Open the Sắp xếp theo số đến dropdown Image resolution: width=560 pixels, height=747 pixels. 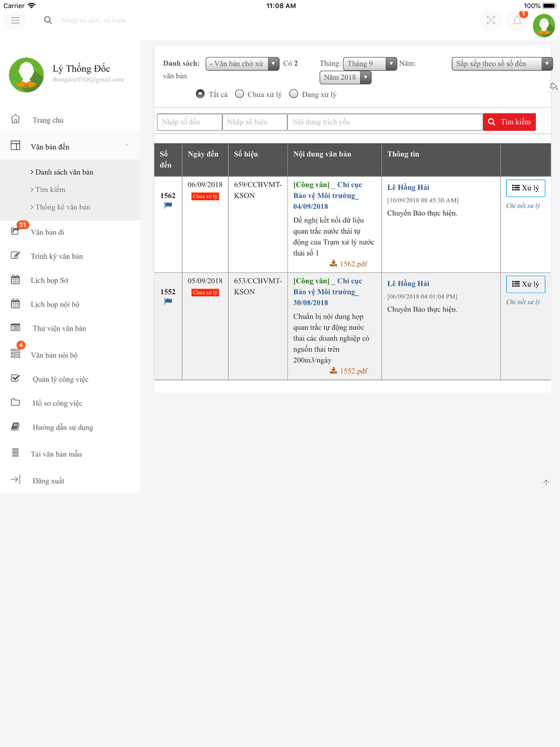click(x=502, y=64)
